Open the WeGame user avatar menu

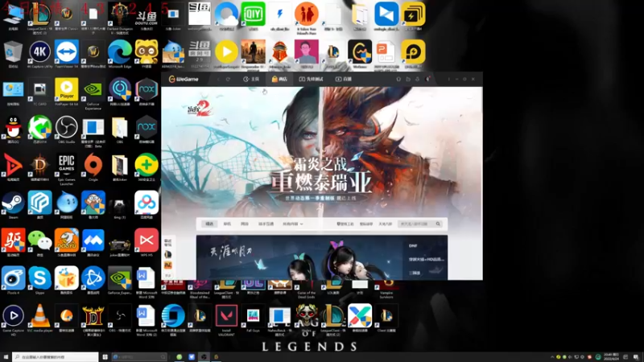[427, 79]
